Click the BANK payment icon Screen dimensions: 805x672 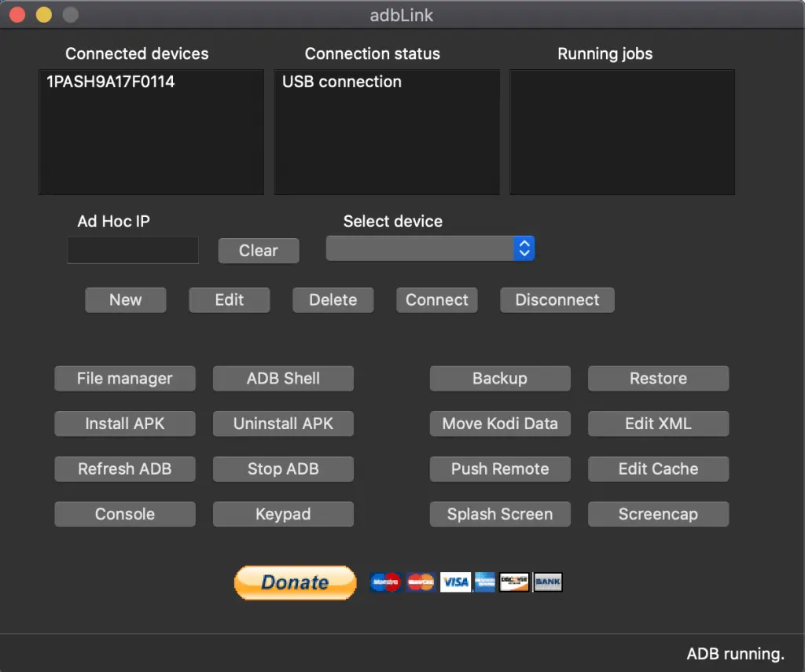[548, 582]
